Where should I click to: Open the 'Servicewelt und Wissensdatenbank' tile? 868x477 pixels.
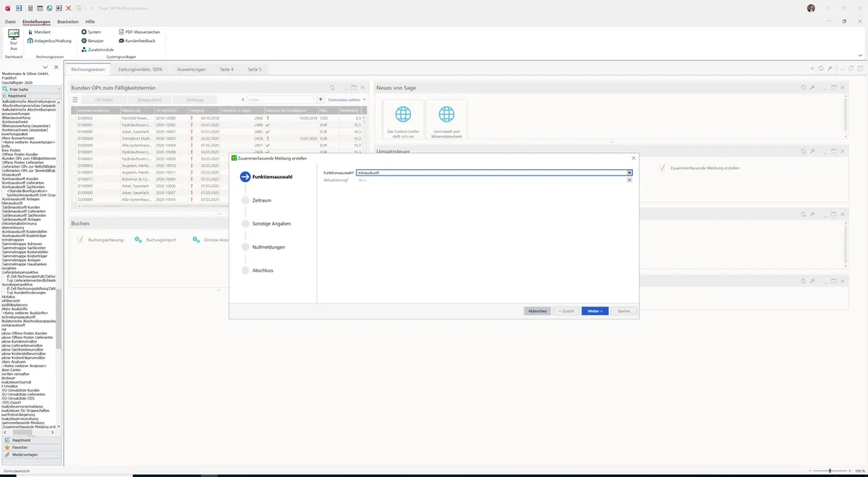coord(447,119)
